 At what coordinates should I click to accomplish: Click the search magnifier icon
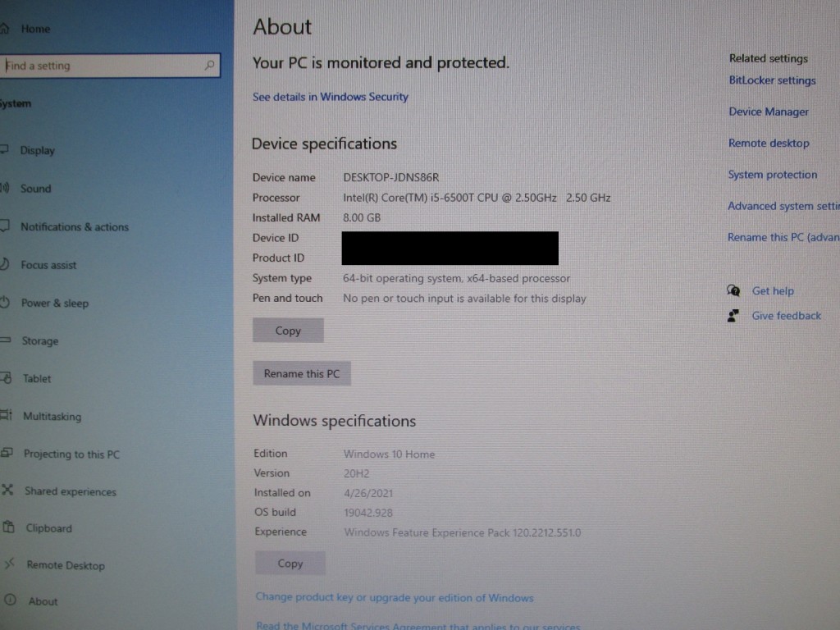(x=209, y=66)
